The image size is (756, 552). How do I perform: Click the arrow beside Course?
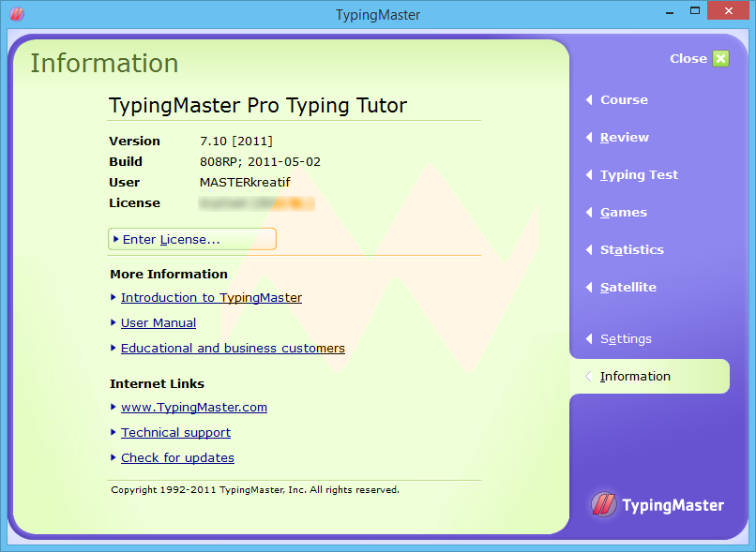(x=589, y=99)
